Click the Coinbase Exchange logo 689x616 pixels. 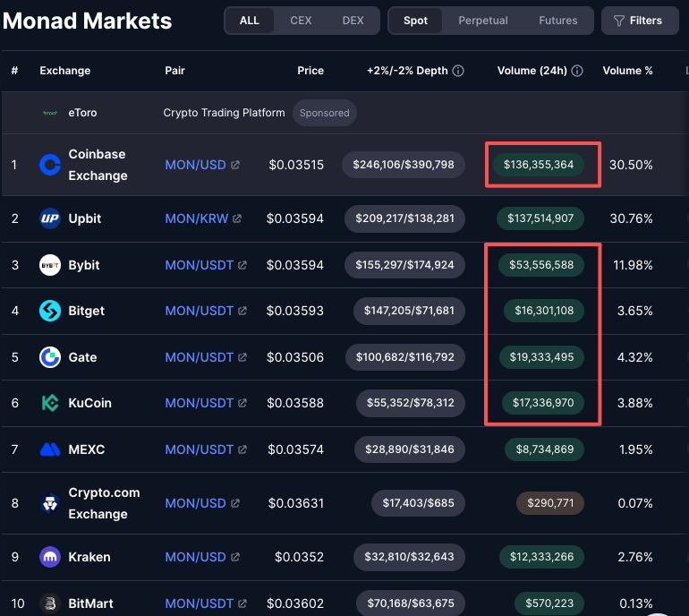pyautogui.click(x=50, y=165)
